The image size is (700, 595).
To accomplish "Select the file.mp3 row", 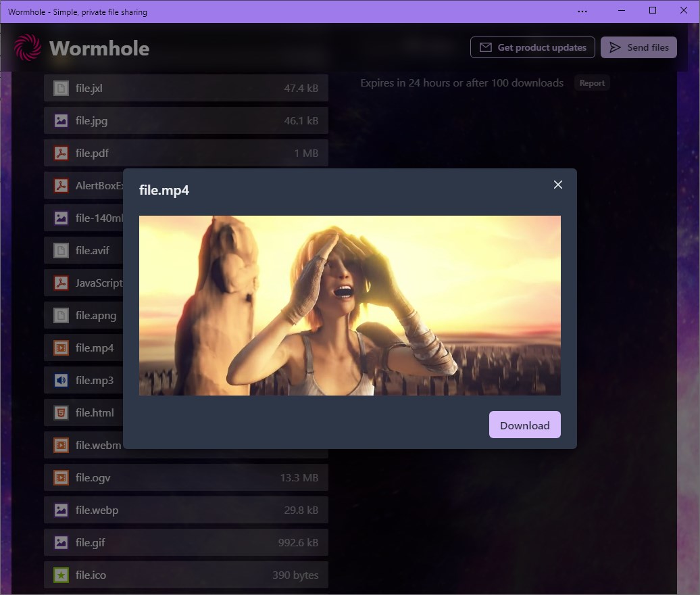I will click(84, 380).
